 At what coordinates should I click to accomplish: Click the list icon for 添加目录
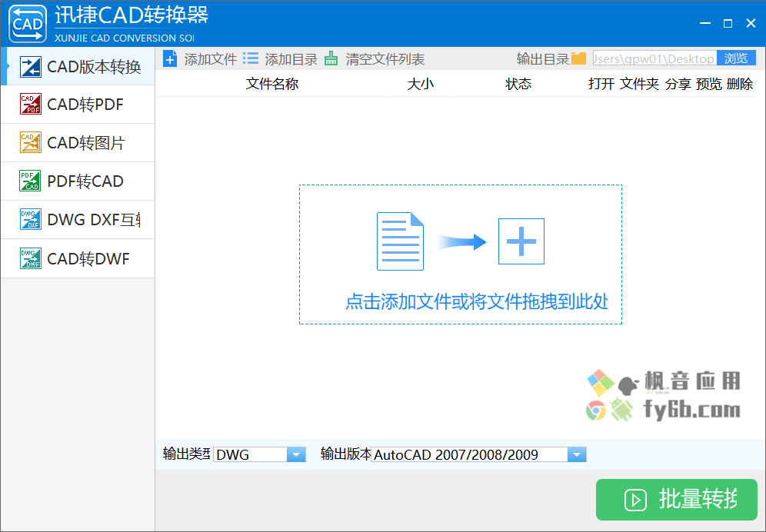coord(251,58)
